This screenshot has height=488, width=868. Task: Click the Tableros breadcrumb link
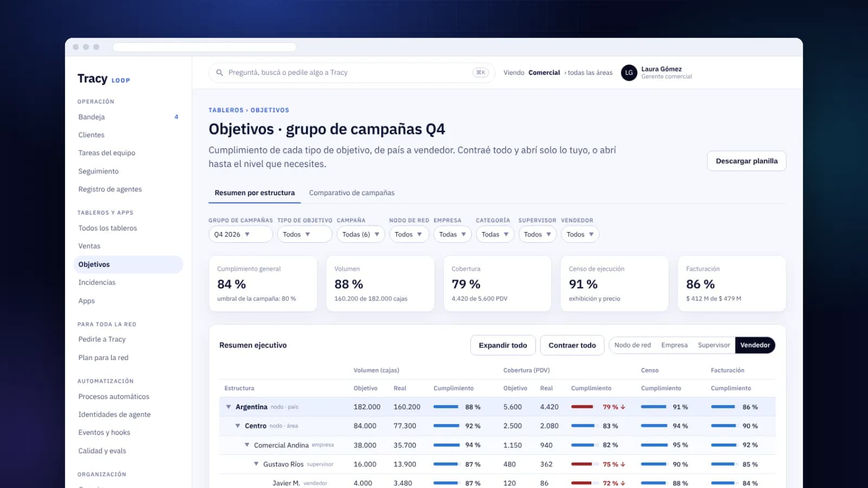pyautogui.click(x=226, y=110)
